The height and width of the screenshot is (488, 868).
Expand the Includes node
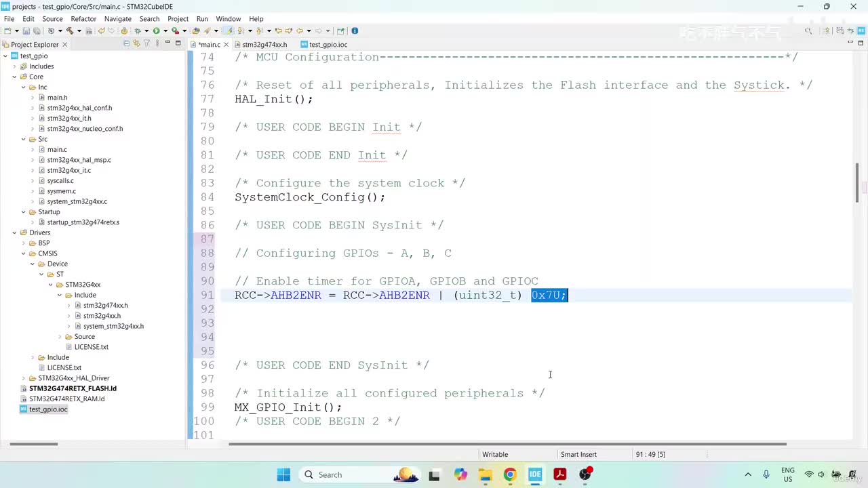(x=15, y=66)
